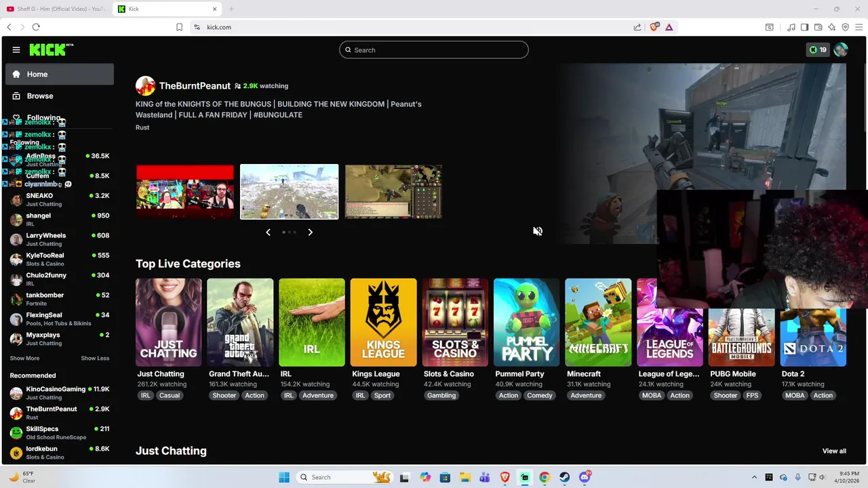This screenshot has width=868, height=488.
Task: Click the bookmark icon in address bar
Action: [x=180, y=27]
